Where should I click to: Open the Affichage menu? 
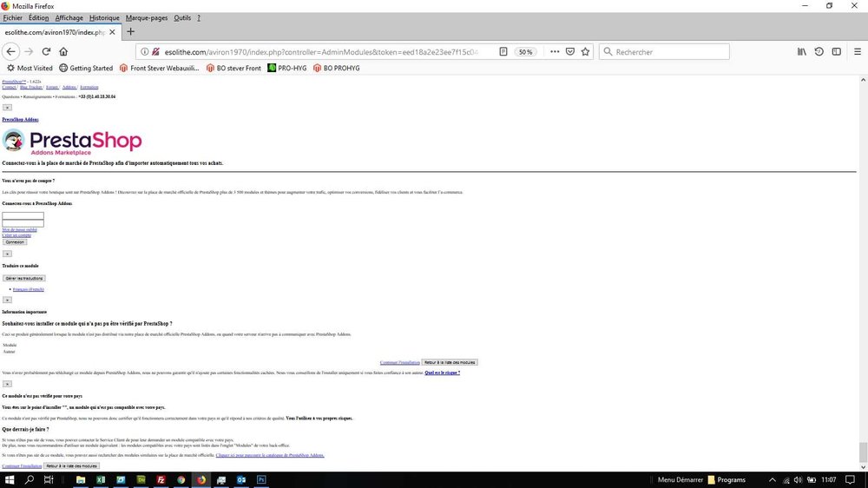69,17
